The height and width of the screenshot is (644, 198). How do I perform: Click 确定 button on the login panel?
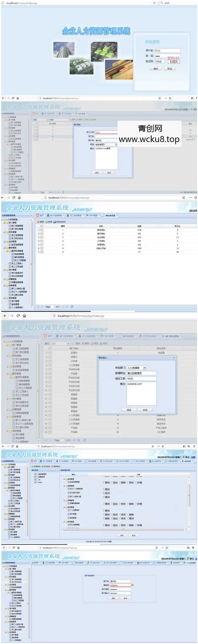coord(156,69)
